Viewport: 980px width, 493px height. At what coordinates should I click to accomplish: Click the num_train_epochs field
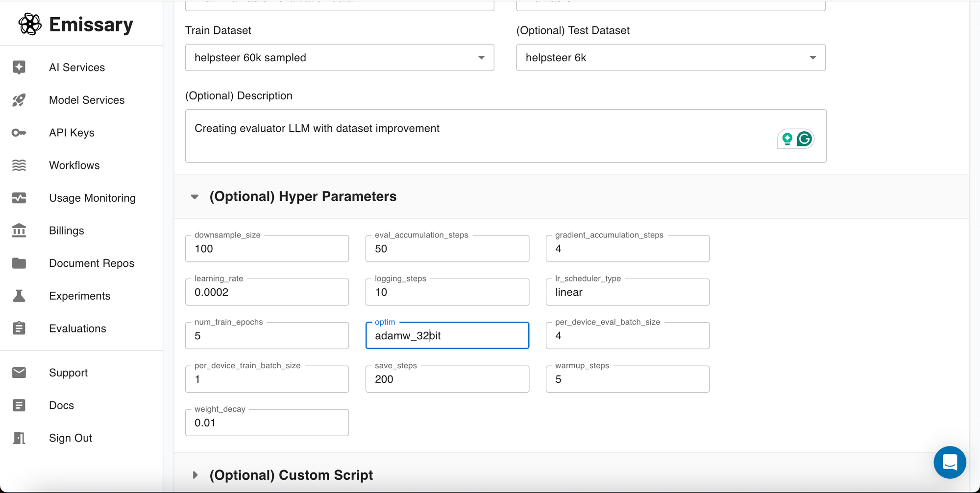[x=267, y=336]
